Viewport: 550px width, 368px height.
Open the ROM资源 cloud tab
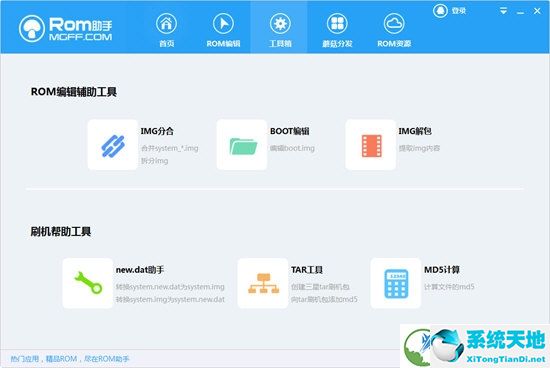pos(394,30)
